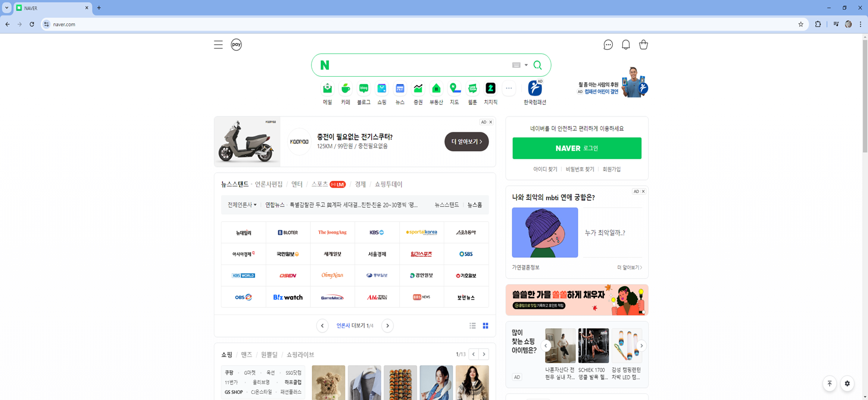Screen dimensions: 868x400
Task: Open page settings gear icon
Action: point(848,383)
